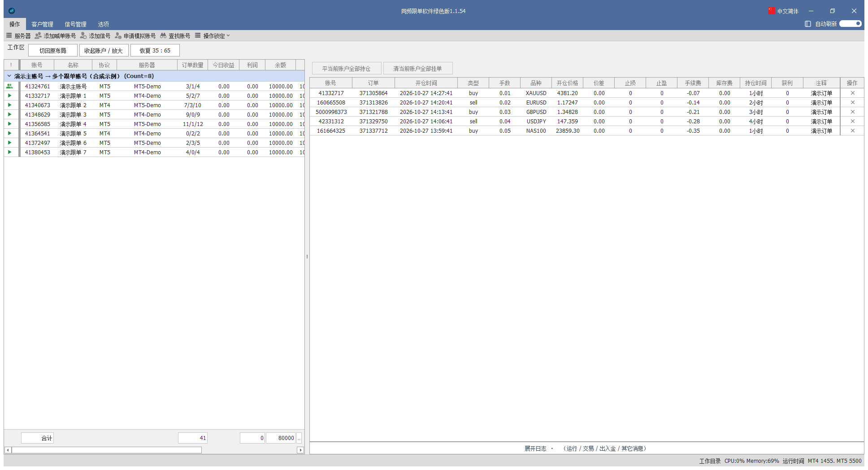This screenshot has width=868, height=470.
Task: Sort orders by 开仓时间 column header
Action: click(x=426, y=83)
